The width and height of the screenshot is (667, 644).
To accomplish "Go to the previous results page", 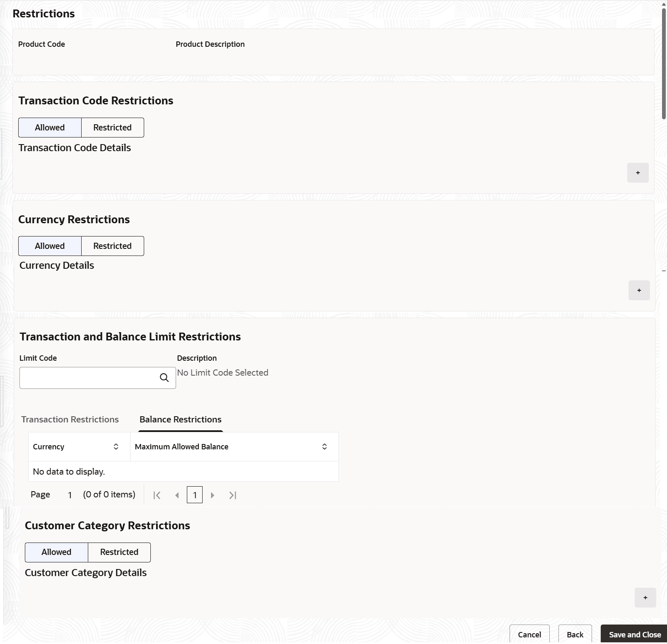I will coord(177,495).
